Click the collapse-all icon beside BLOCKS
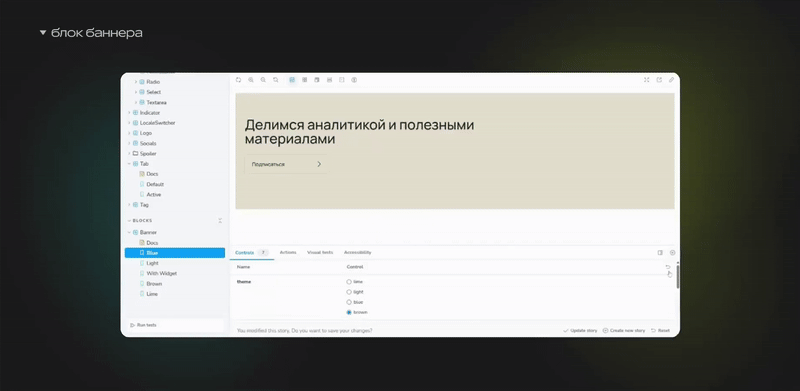This screenshot has width=800, height=391. tap(220, 221)
